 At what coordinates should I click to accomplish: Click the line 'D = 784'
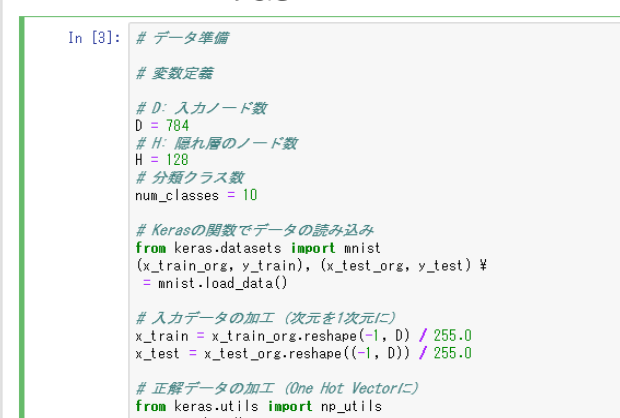pos(162,125)
